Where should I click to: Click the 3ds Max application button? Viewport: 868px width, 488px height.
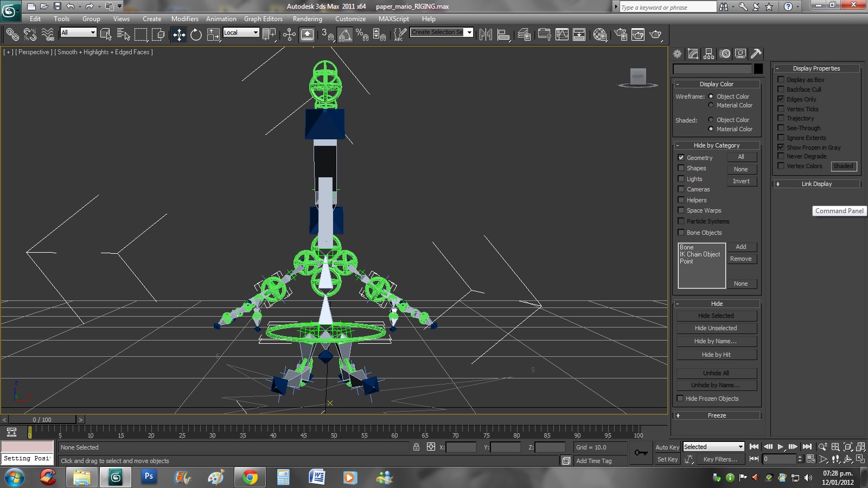[x=10, y=10]
